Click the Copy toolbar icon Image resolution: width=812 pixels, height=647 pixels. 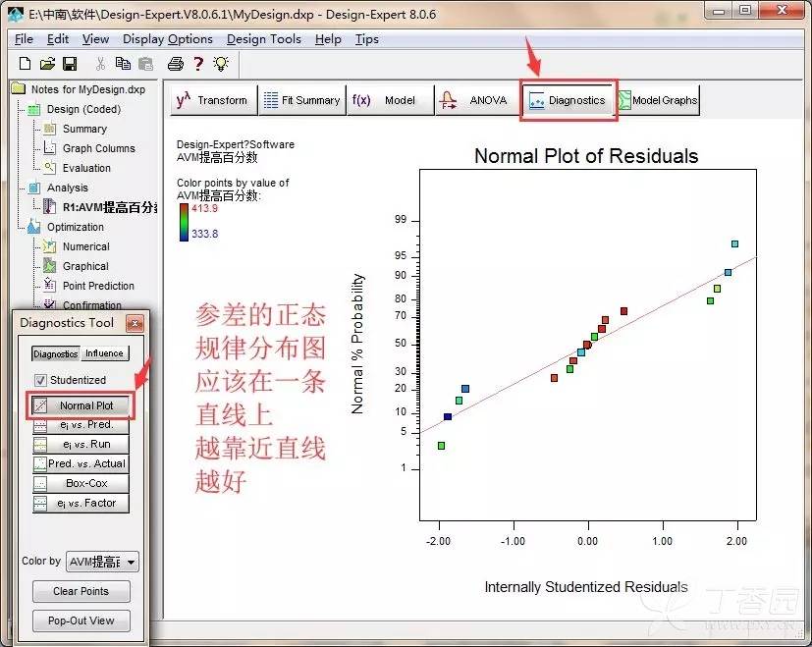click(123, 63)
